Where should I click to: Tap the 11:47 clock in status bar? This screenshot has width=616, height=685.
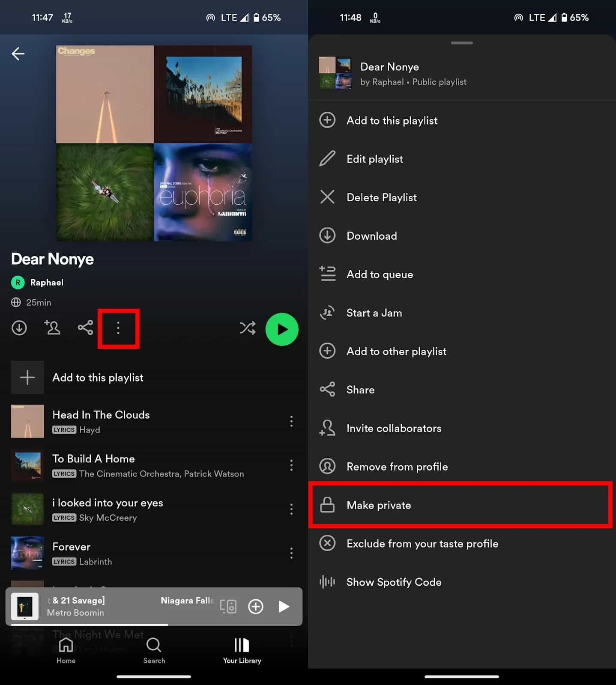point(42,18)
